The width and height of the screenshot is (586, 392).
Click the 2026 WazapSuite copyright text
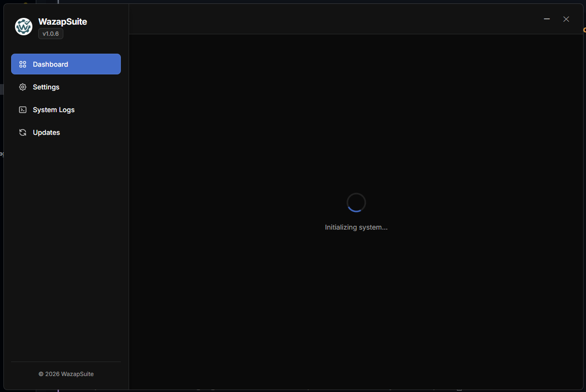pos(66,374)
